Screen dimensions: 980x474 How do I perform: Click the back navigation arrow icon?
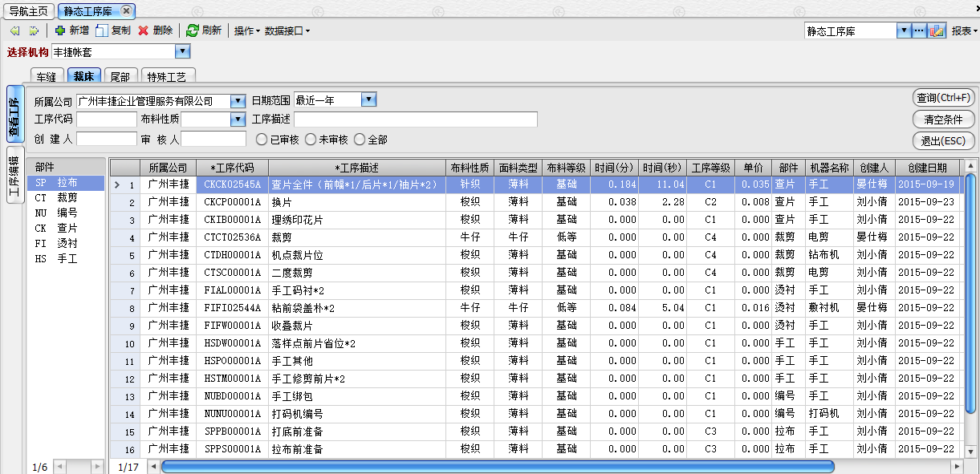14,30
